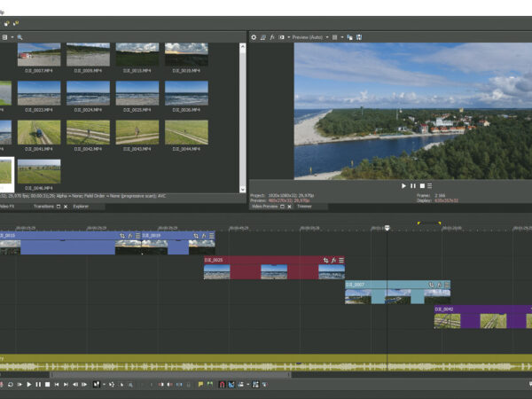This screenshot has width=532, height=399.
Task: Open preview properties gear icon
Action: click(x=254, y=37)
